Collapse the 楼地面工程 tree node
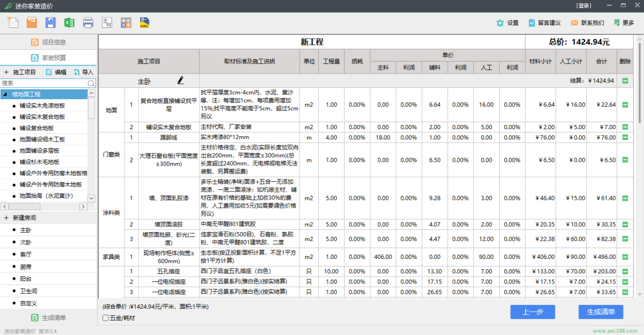 click(5, 94)
